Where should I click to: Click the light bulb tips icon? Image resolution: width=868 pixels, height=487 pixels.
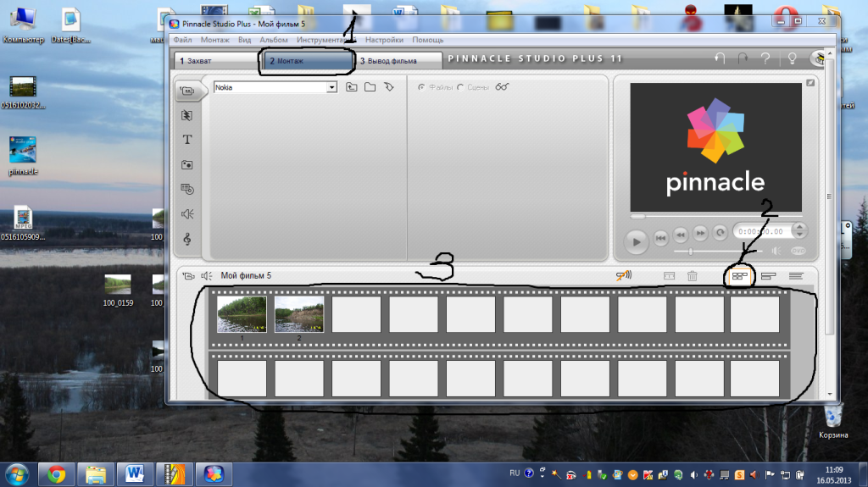coord(793,58)
